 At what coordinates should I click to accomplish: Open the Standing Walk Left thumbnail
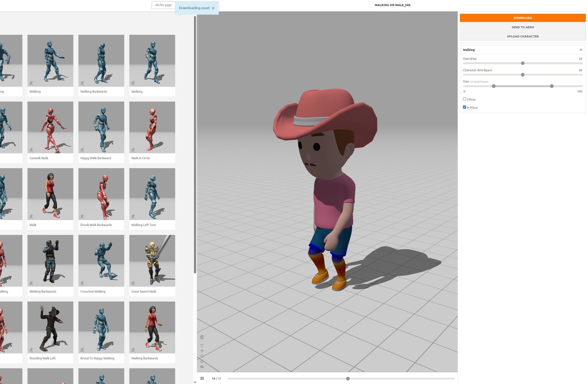click(50, 327)
